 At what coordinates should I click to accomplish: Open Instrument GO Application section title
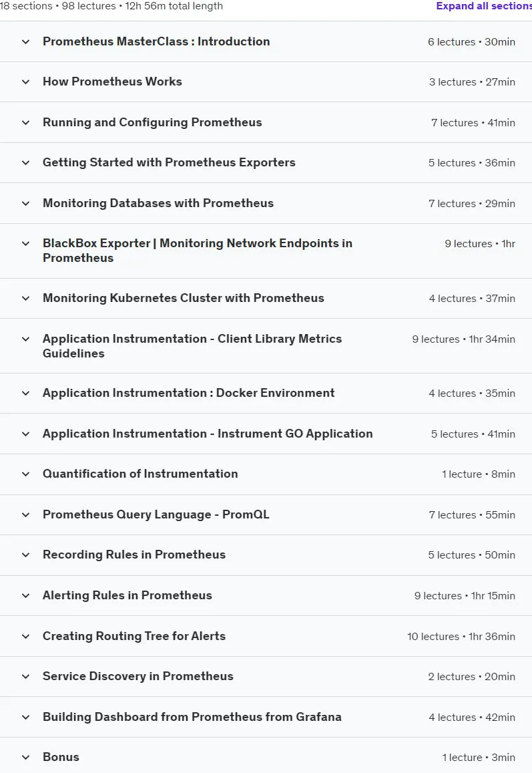(x=208, y=434)
